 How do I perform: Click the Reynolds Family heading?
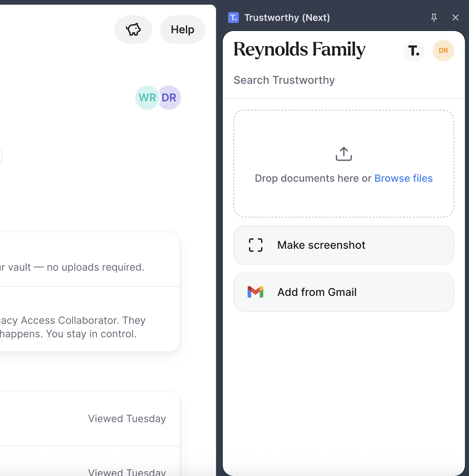pyautogui.click(x=299, y=49)
